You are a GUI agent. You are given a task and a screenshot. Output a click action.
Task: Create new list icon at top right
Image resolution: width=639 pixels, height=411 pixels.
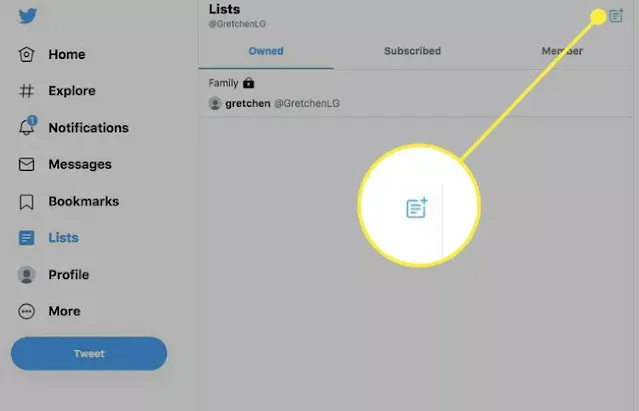(x=616, y=15)
